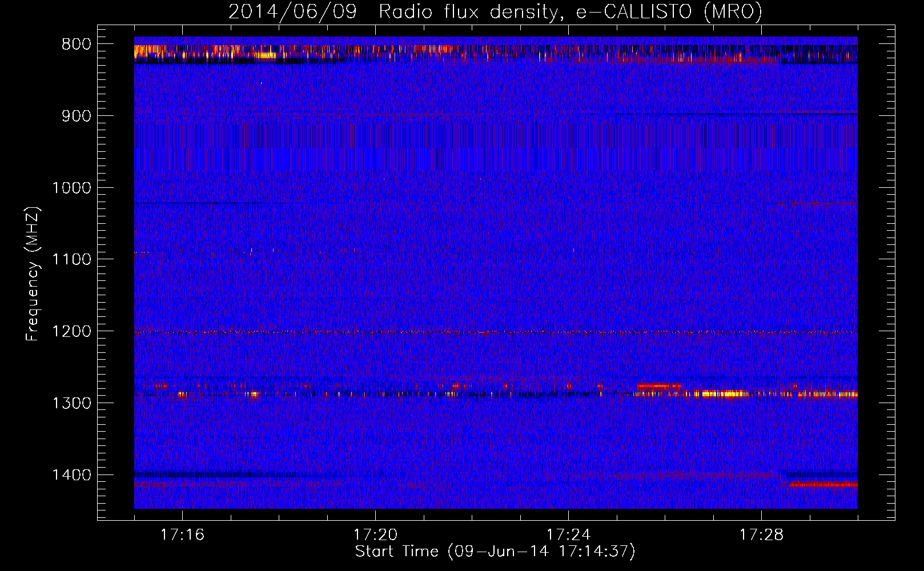The width and height of the screenshot is (924, 571).
Task: Click the 'Start Time (09-Jun-14 17:14:37)' label
Action: (x=495, y=552)
